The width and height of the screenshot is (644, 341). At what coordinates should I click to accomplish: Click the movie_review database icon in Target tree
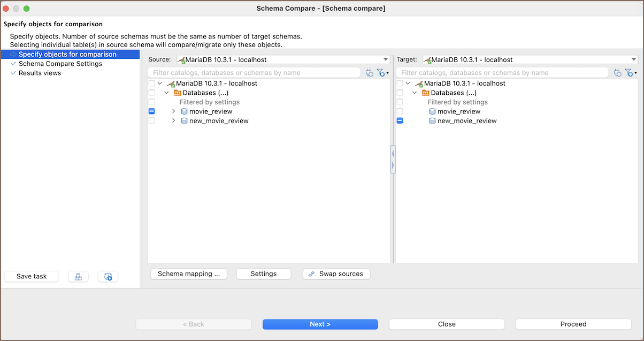click(432, 111)
